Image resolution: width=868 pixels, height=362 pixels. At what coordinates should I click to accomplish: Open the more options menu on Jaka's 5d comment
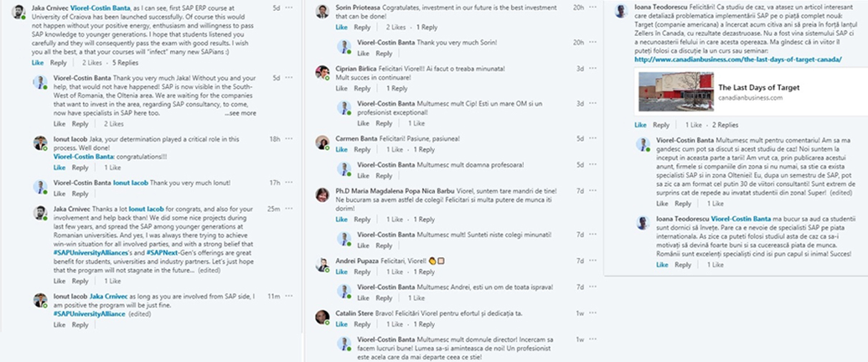[289, 7]
